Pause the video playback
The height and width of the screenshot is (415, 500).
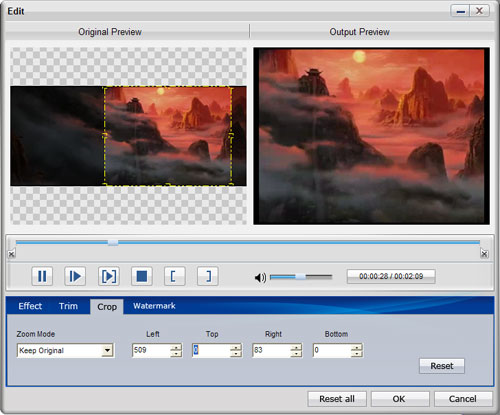[42, 276]
